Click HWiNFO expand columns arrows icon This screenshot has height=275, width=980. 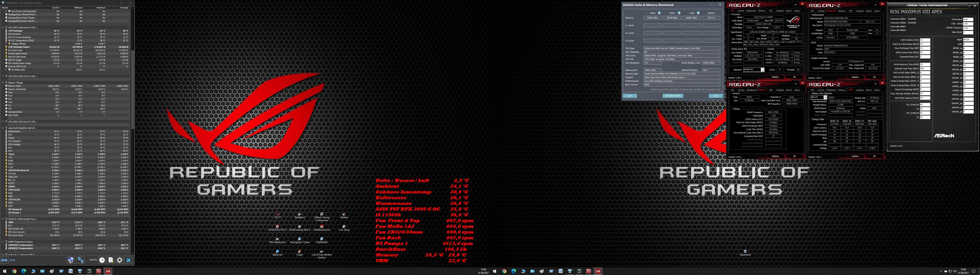pyautogui.click(x=4, y=260)
